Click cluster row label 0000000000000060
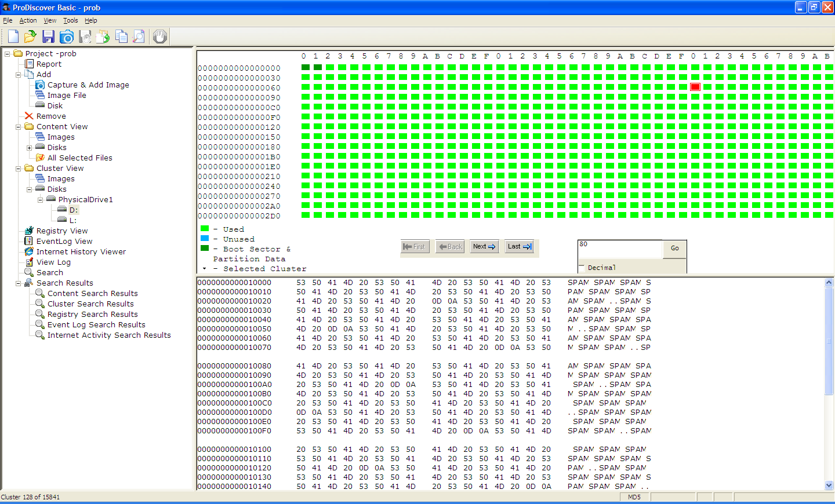 click(x=239, y=87)
